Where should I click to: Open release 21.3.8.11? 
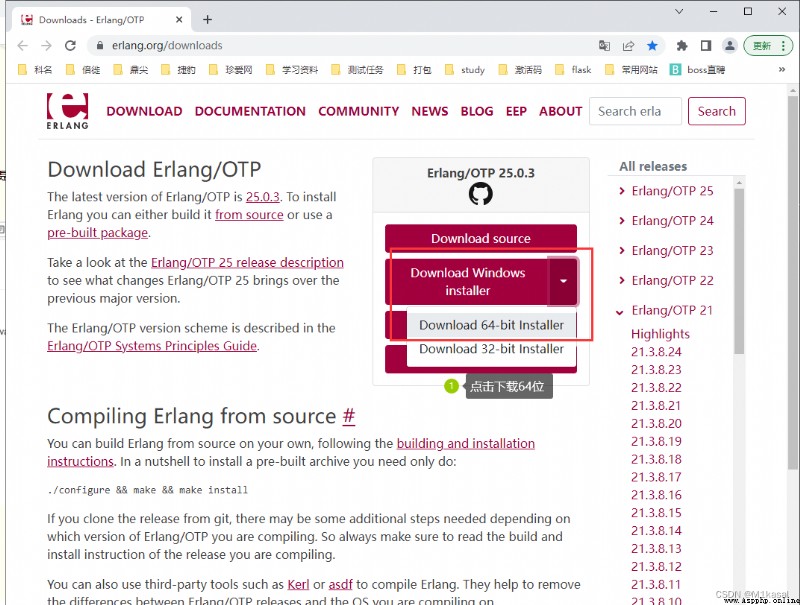coord(656,585)
